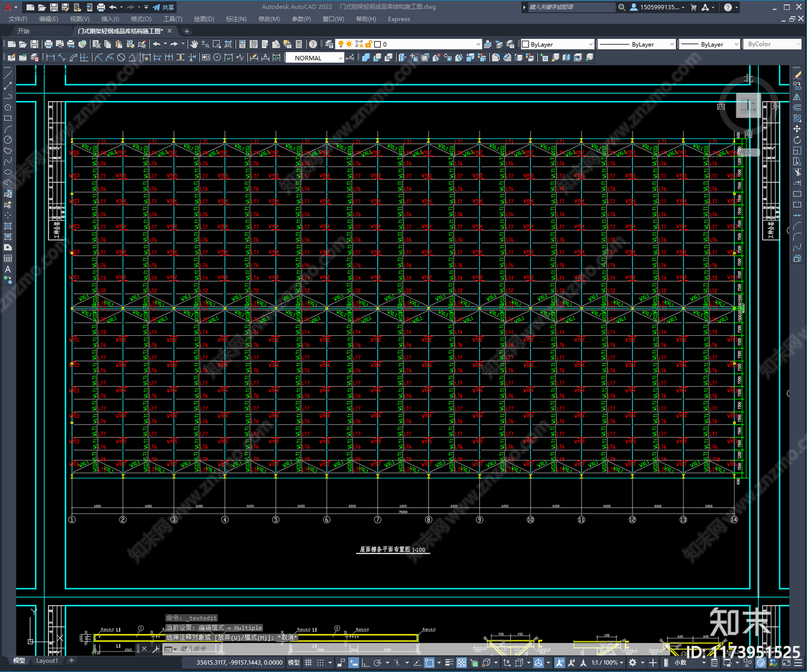Toggle lineweight display in status bar
The image size is (807, 672).
tap(449, 662)
